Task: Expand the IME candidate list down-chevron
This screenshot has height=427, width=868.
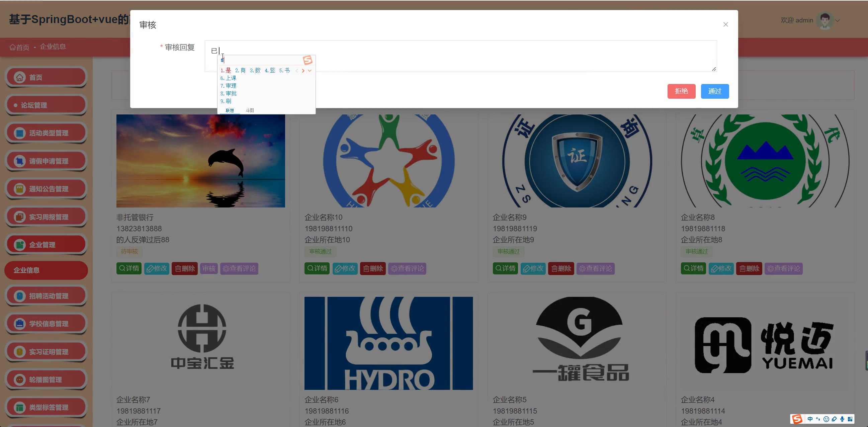Action: (x=310, y=71)
